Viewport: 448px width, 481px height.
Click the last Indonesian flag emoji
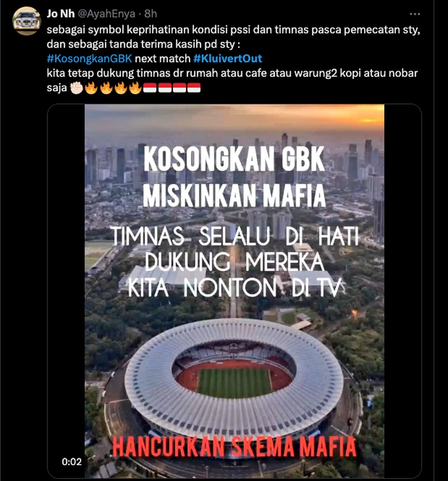tap(194, 88)
